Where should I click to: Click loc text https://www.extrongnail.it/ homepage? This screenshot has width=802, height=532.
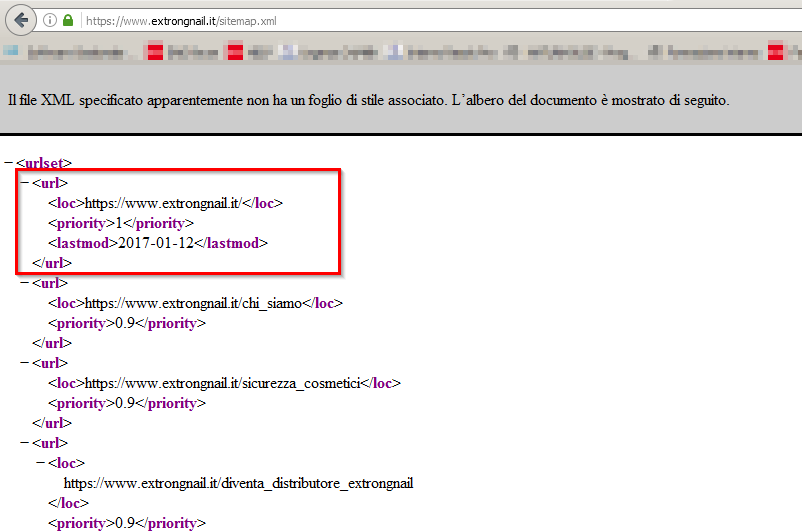pos(165,203)
